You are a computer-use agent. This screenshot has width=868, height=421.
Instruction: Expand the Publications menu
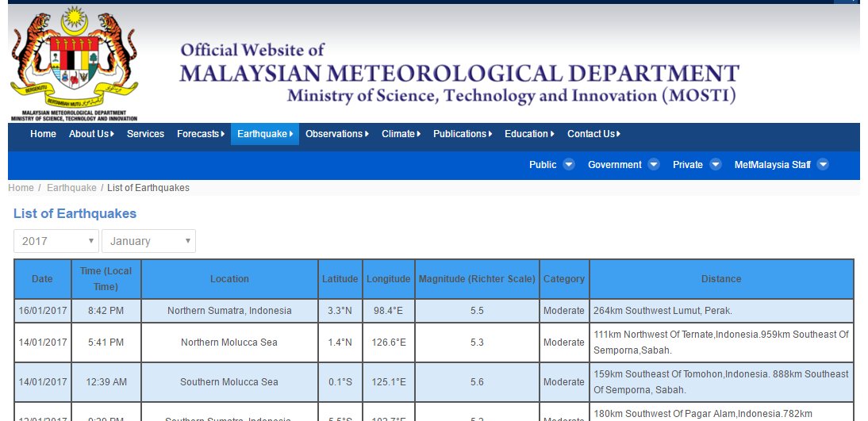coord(463,134)
